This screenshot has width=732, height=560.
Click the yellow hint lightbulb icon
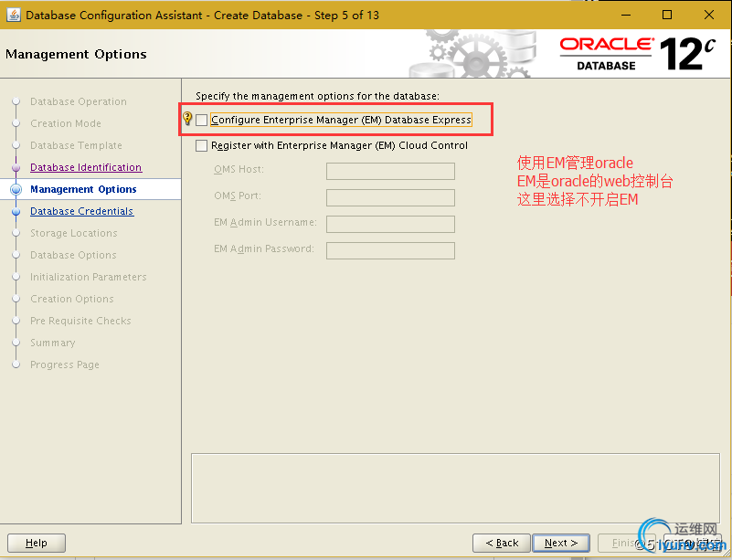click(187, 119)
